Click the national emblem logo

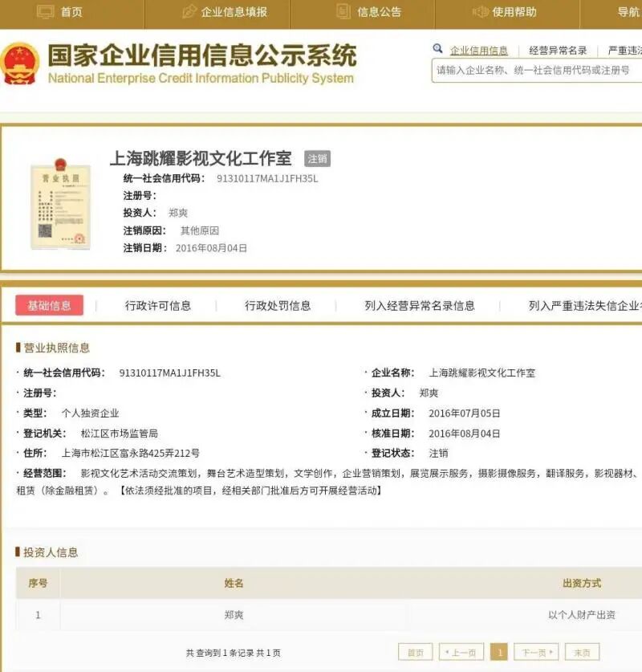20,63
